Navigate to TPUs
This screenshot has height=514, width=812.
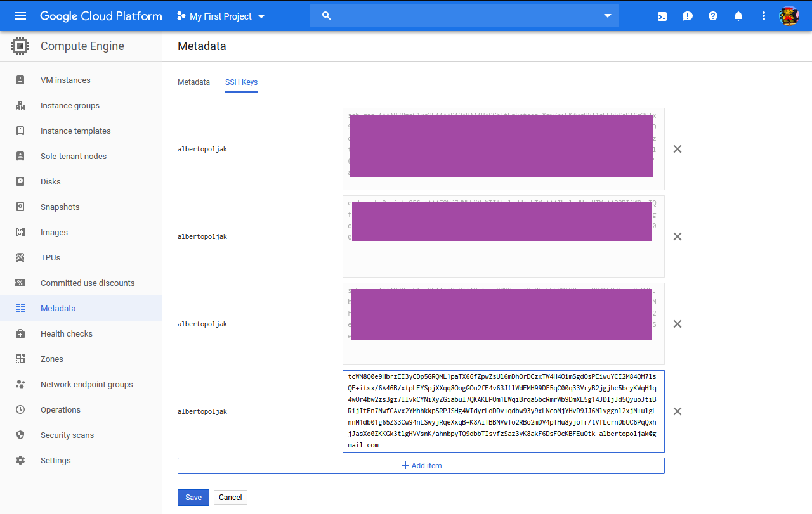point(51,258)
